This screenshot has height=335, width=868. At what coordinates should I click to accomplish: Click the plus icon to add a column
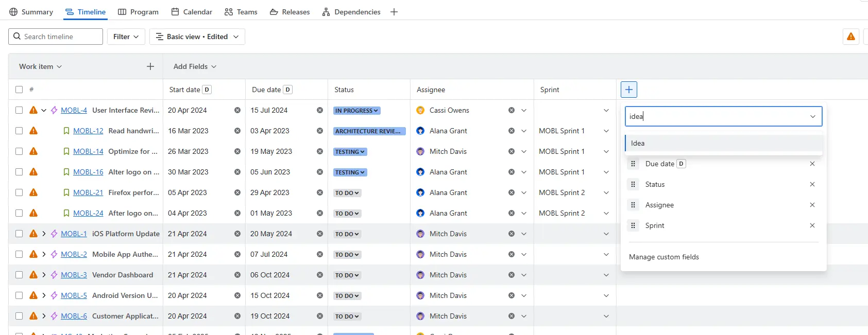coord(629,90)
